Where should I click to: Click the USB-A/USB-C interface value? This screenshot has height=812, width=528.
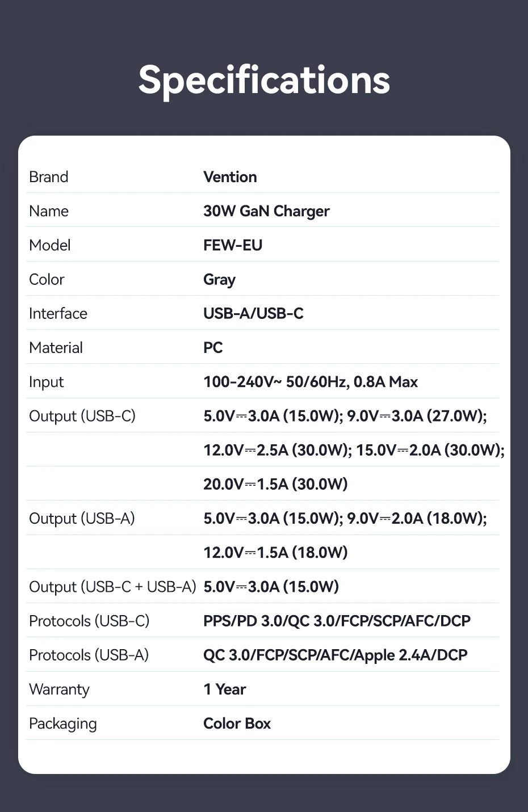[253, 314]
